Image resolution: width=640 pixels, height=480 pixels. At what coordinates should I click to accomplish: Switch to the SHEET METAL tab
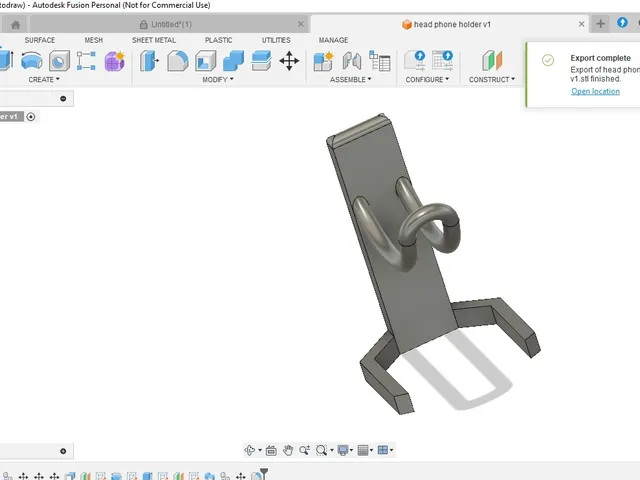click(x=154, y=40)
